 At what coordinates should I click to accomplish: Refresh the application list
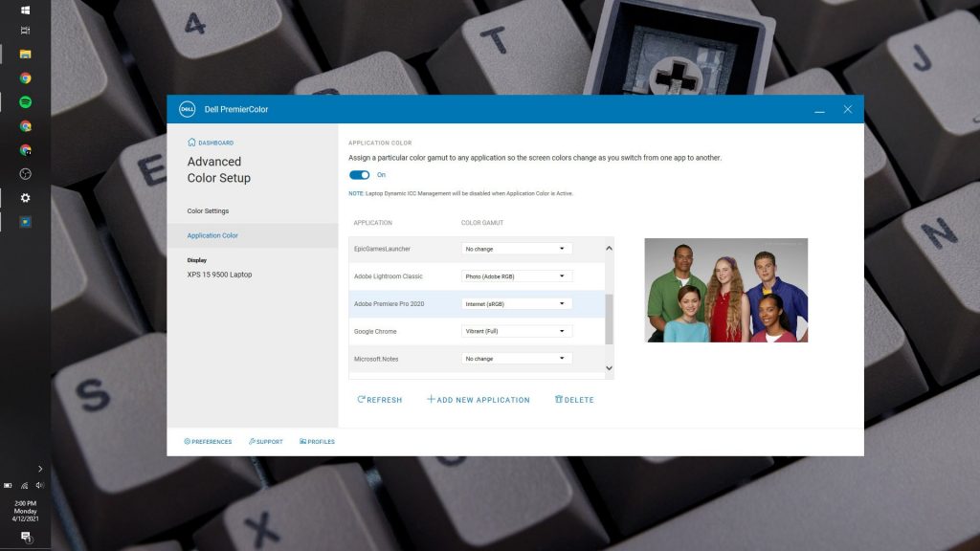click(x=380, y=400)
